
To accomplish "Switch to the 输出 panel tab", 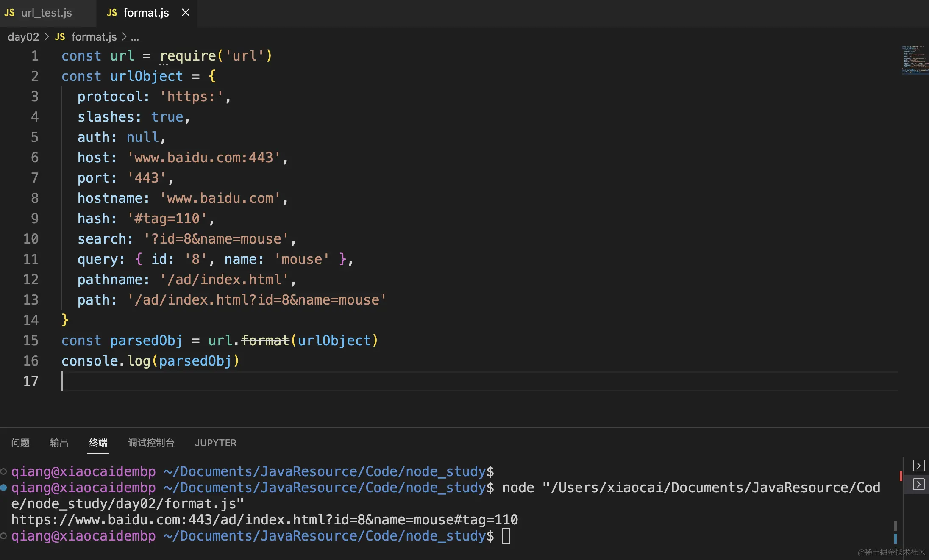I will pyautogui.click(x=59, y=443).
